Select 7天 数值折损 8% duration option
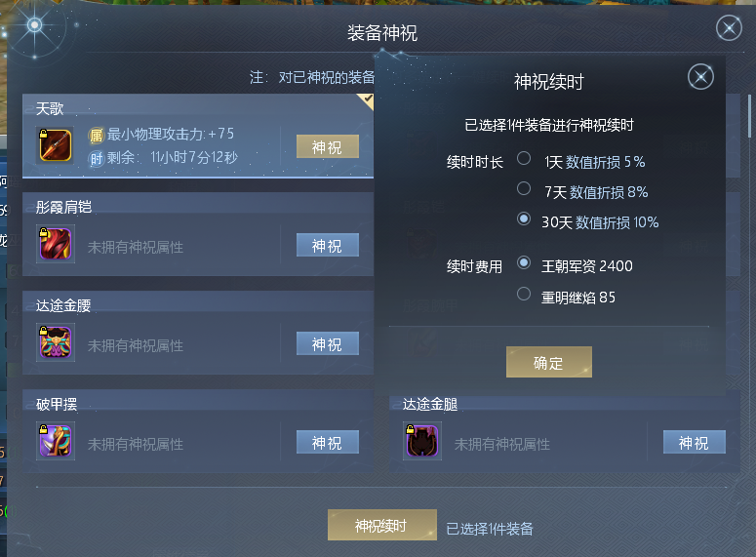 (524, 188)
